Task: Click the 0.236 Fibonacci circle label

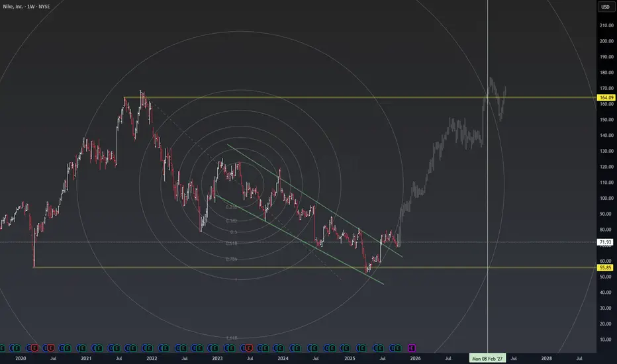Action: [232, 207]
